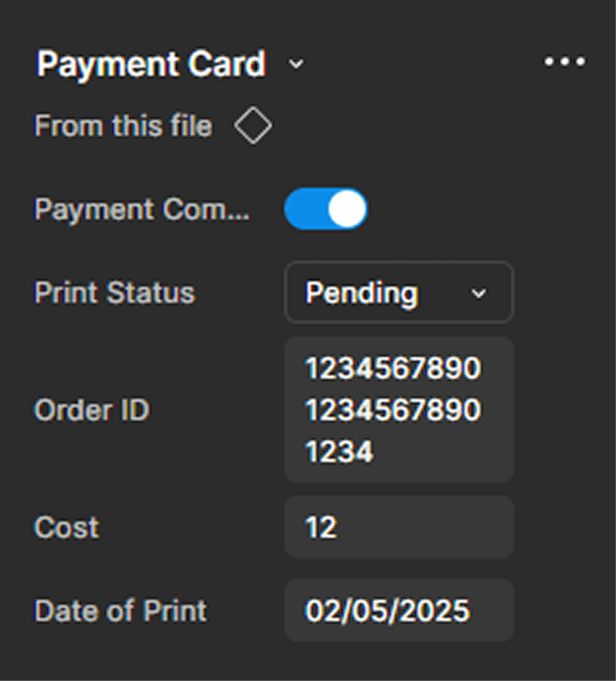The height and width of the screenshot is (681, 616).
Task: Open the three-dot more options menu
Action: pos(564,62)
